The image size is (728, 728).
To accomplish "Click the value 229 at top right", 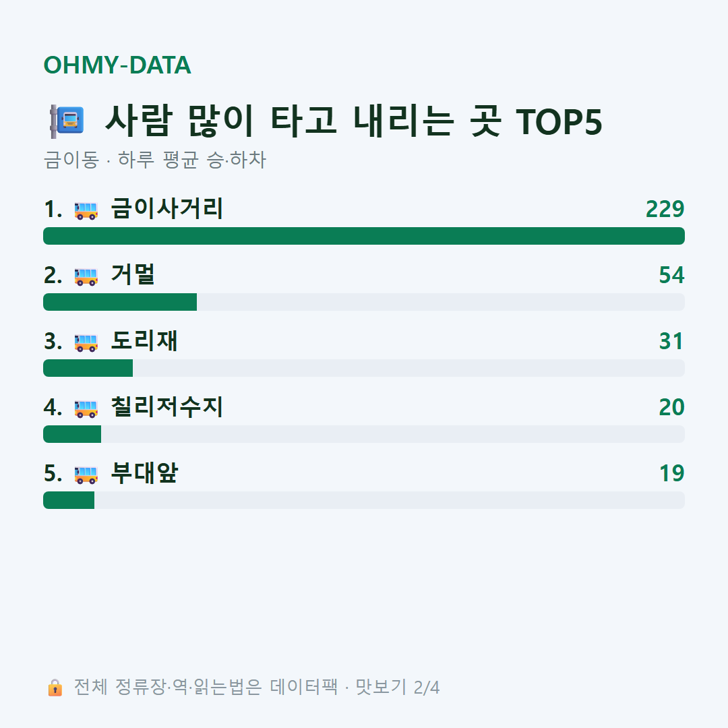I will [x=665, y=209].
